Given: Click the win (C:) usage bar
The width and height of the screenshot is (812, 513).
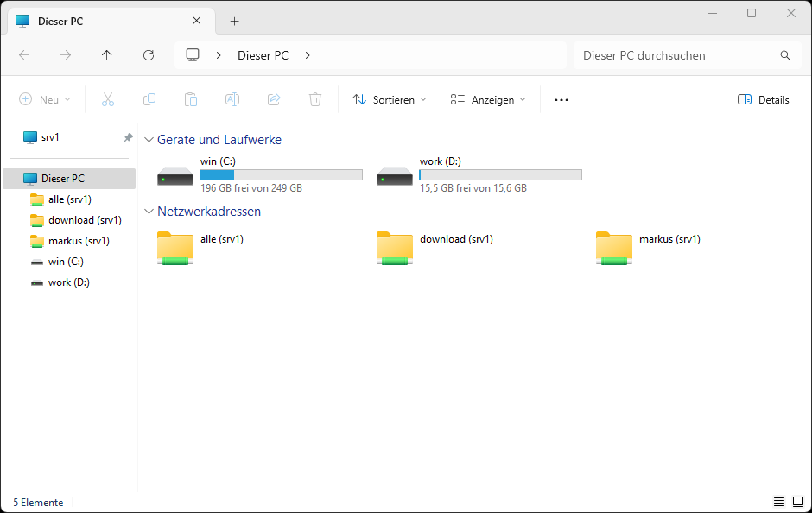Looking at the screenshot, I should (x=282, y=175).
